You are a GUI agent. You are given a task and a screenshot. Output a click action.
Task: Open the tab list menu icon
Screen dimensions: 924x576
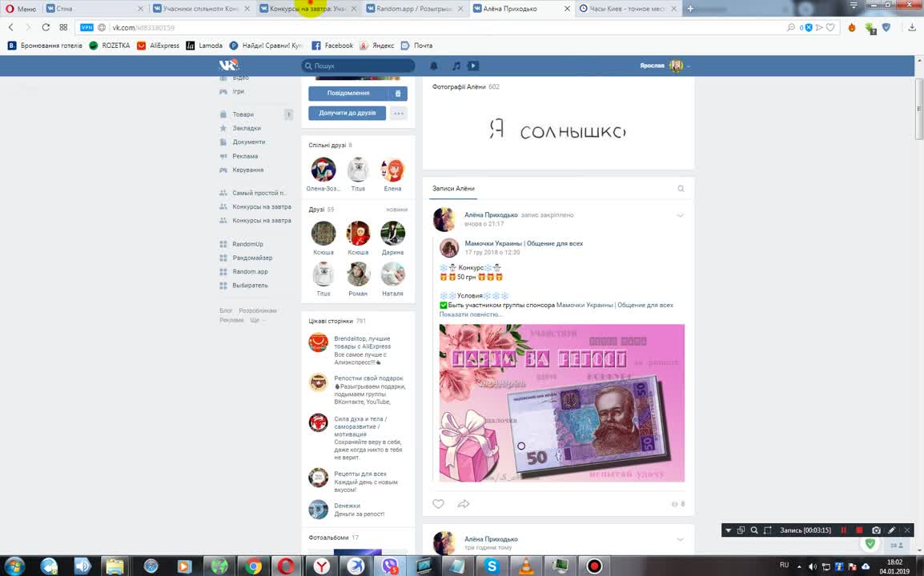coord(854,6)
